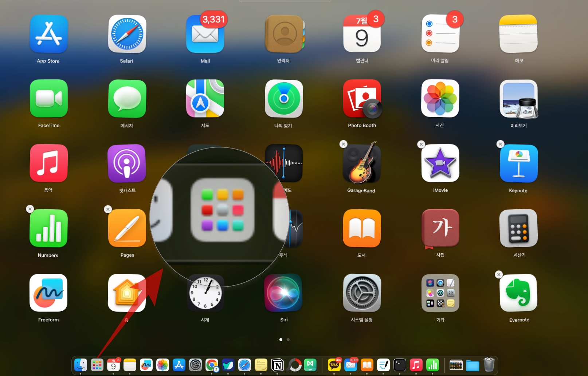Open Terminal from the Dock
The height and width of the screenshot is (376, 588).
coord(400,365)
